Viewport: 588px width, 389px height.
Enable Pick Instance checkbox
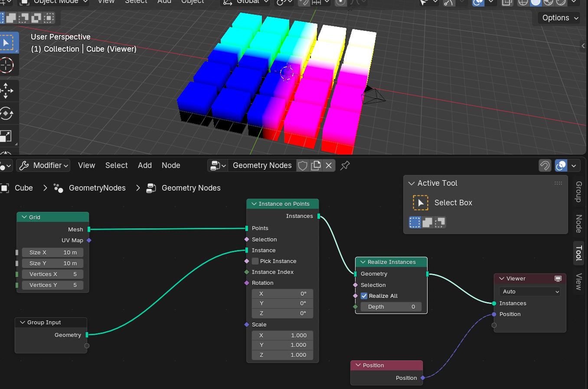coord(255,261)
